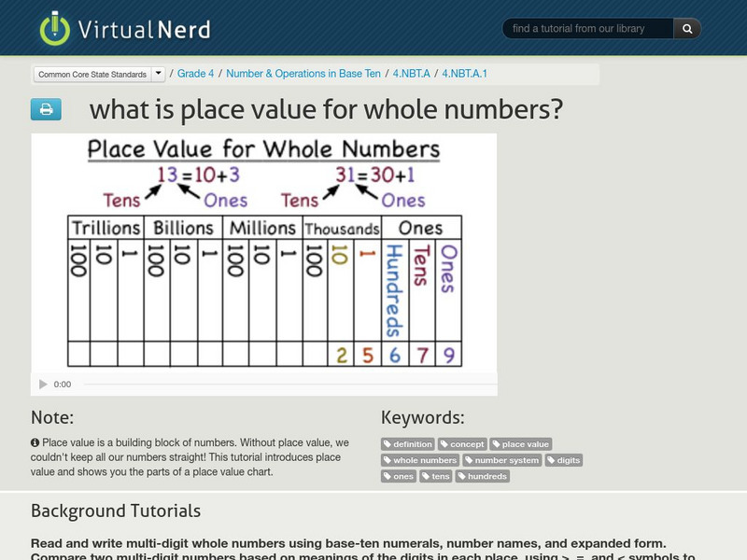
Task: Click the 'place value' keyword tag
Action: point(521,444)
